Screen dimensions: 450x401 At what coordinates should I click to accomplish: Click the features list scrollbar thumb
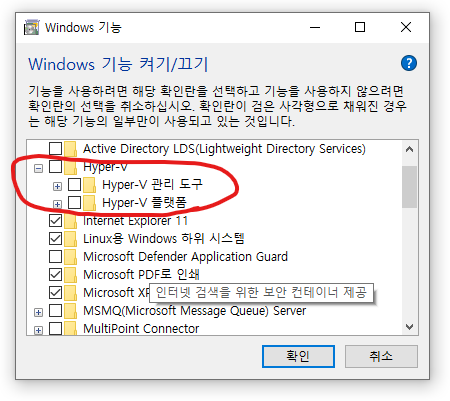click(x=409, y=187)
